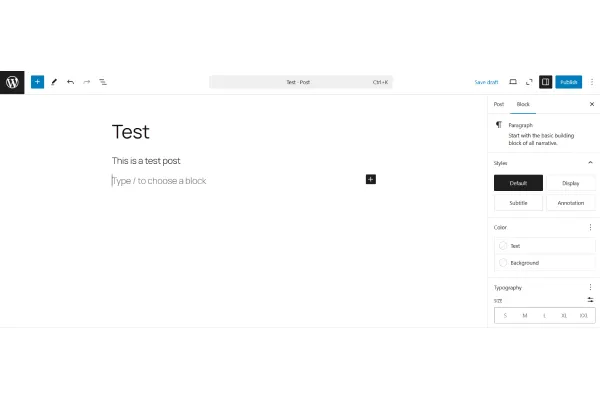Open Typography options three-dot menu

[x=590, y=287]
